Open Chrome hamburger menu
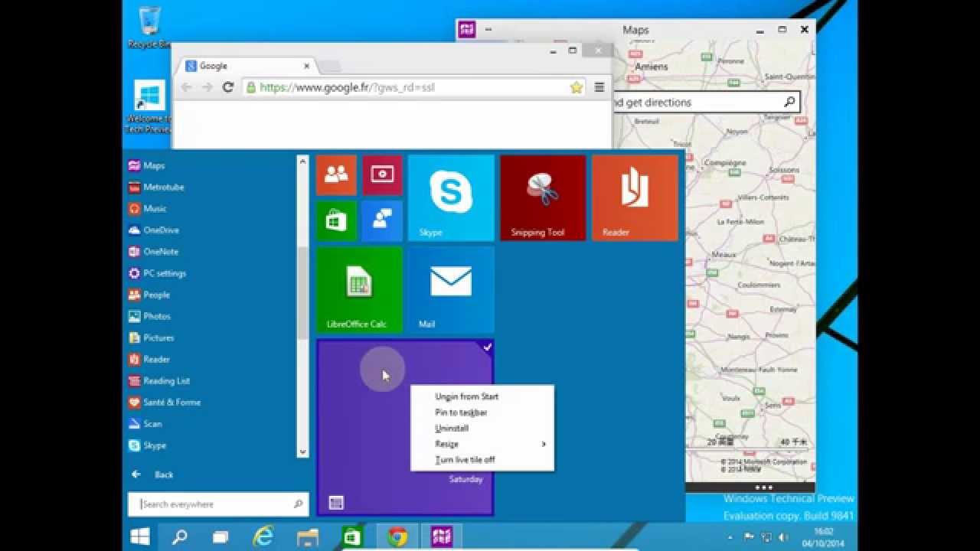 click(599, 87)
